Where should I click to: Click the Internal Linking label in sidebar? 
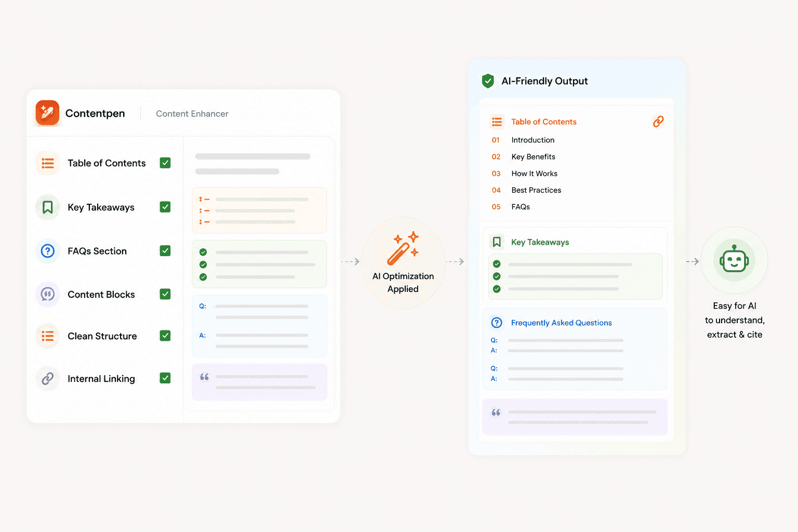point(101,379)
